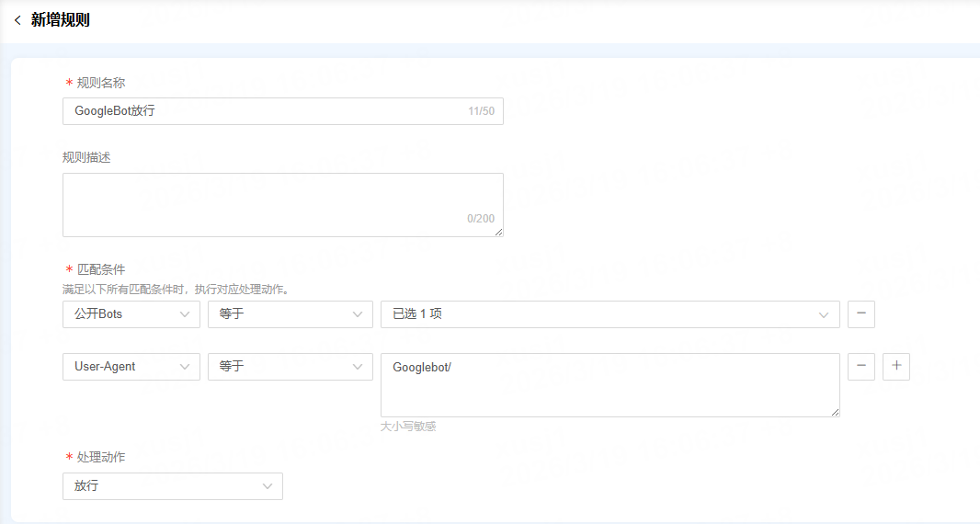Click the 大小写敏感 hint text

pos(408,427)
